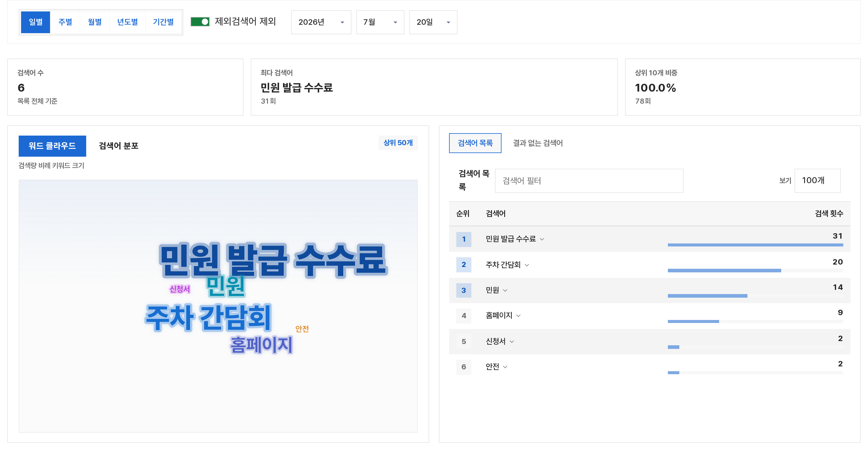This screenshot has width=868, height=467.
Task: Switch to the 년도별 yearly tab
Action: 127,22
